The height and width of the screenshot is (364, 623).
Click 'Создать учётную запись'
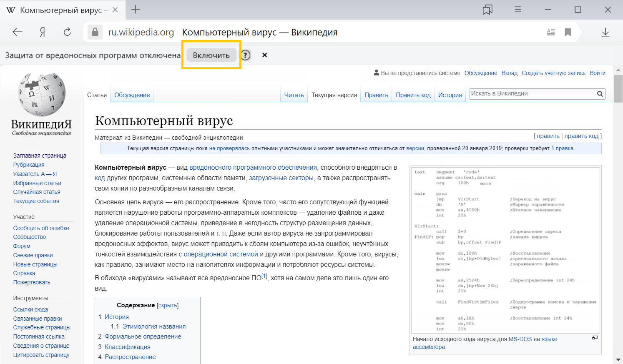[554, 73]
